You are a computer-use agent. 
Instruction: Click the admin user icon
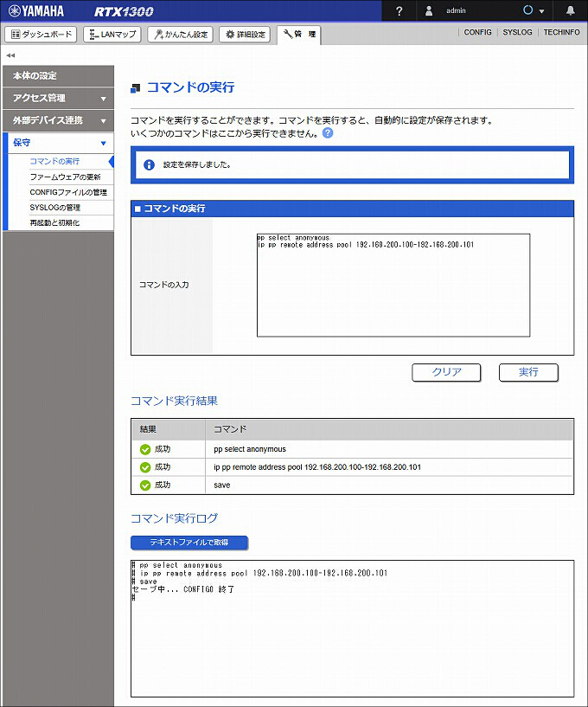point(429,11)
